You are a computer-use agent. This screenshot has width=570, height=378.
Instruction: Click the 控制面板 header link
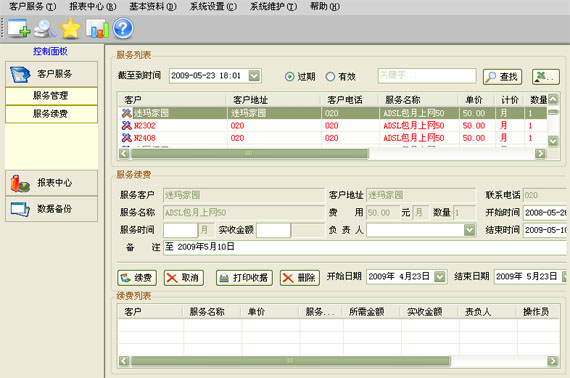[51, 51]
